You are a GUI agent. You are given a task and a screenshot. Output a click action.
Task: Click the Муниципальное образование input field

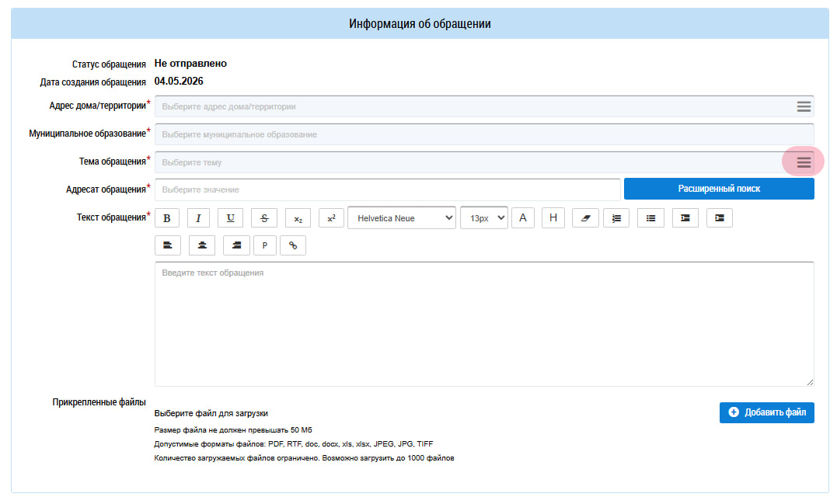485,134
